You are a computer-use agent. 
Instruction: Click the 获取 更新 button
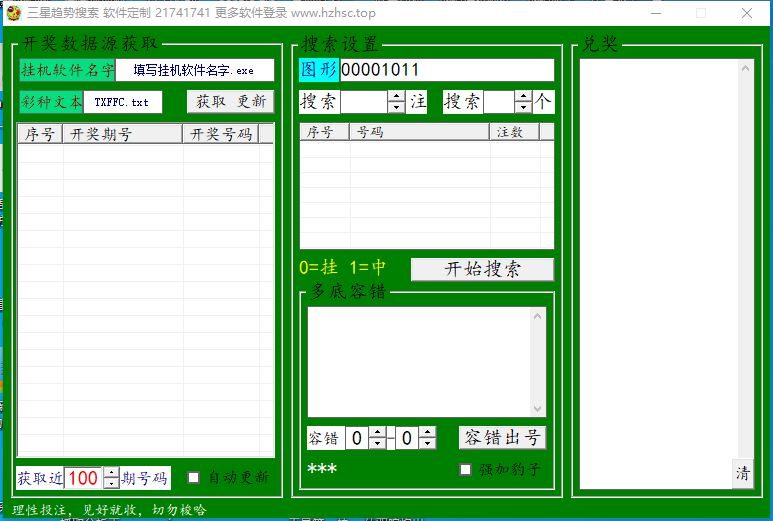[231, 102]
